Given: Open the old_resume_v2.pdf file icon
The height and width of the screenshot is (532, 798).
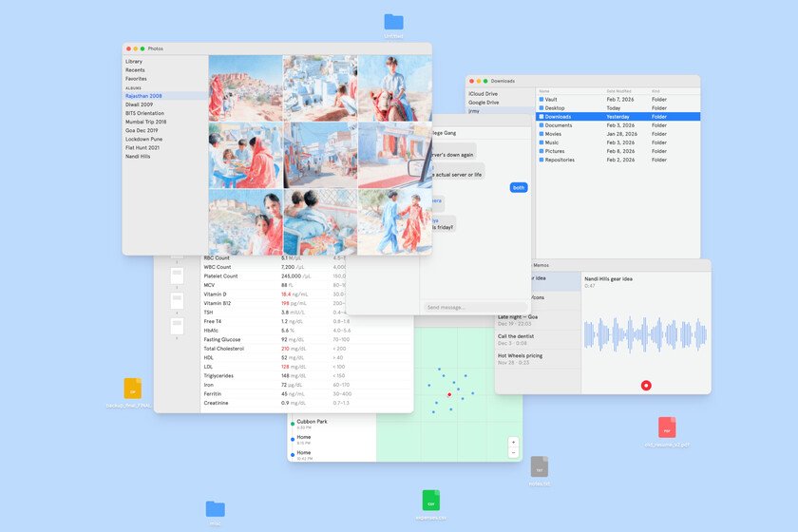Looking at the screenshot, I should [667, 427].
